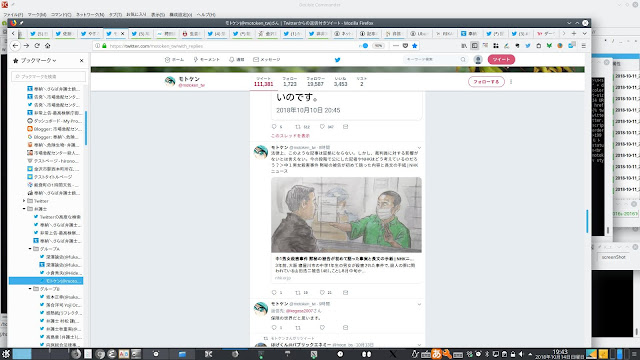The width and height of the screenshot is (640, 360).
Task: Open the リスト lists tab
Action: tap(362, 81)
